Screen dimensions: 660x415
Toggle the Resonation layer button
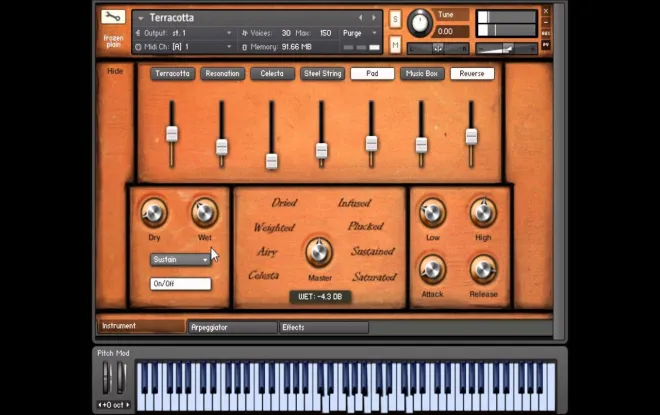(x=222, y=74)
